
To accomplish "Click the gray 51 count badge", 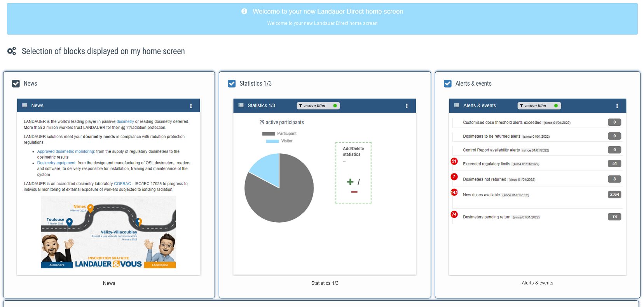I will (614, 164).
